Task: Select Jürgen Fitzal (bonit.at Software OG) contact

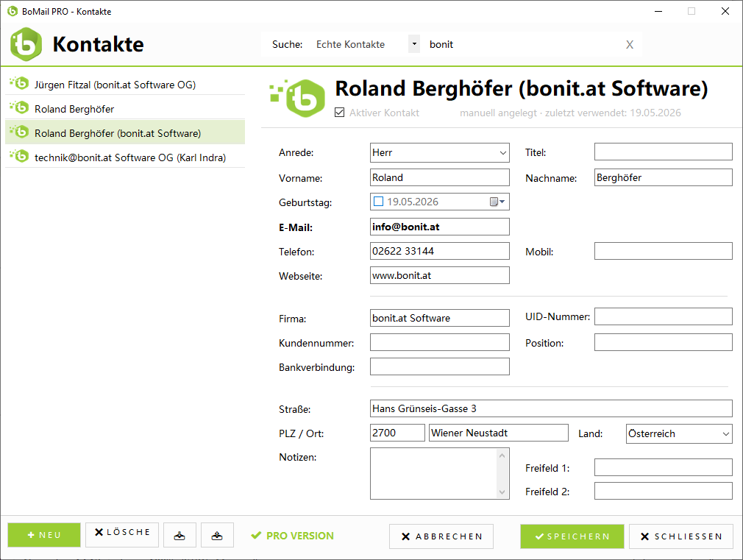Action: 125,85
